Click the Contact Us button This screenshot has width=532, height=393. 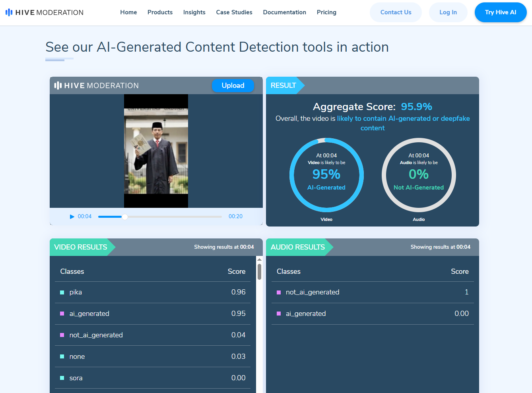pyautogui.click(x=396, y=12)
